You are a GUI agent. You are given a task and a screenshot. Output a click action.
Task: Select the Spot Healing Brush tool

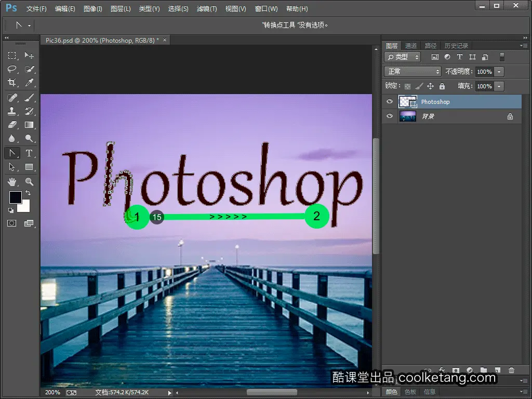(x=12, y=98)
